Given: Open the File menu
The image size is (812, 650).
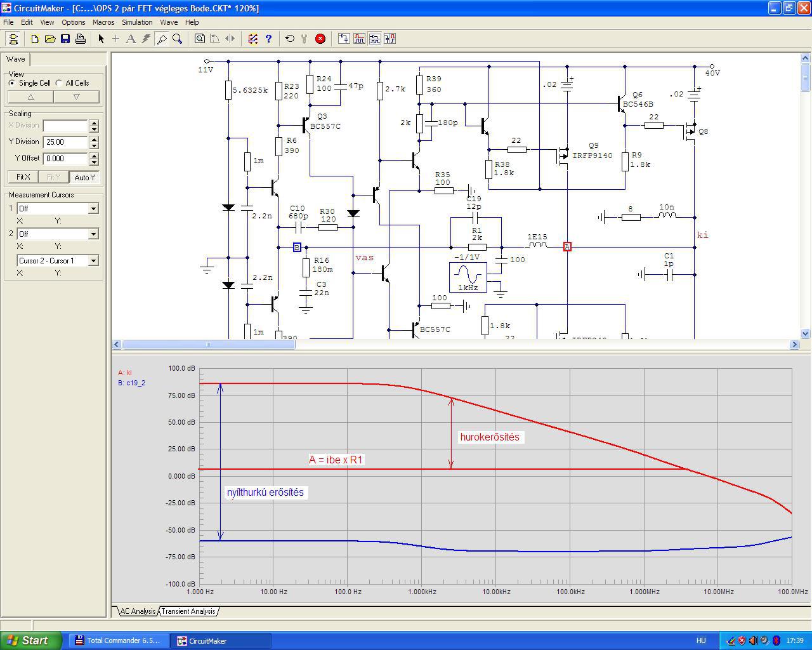Looking at the screenshot, I should [8, 22].
